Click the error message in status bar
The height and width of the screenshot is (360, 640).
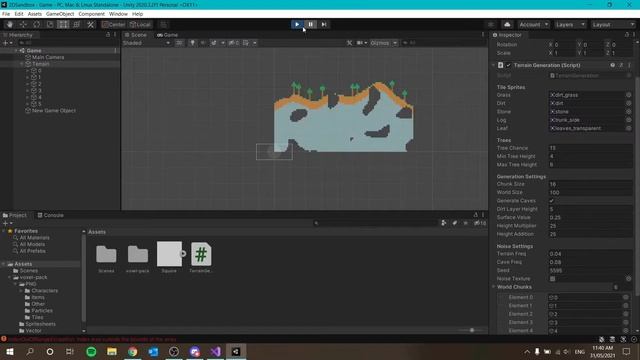(92, 339)
